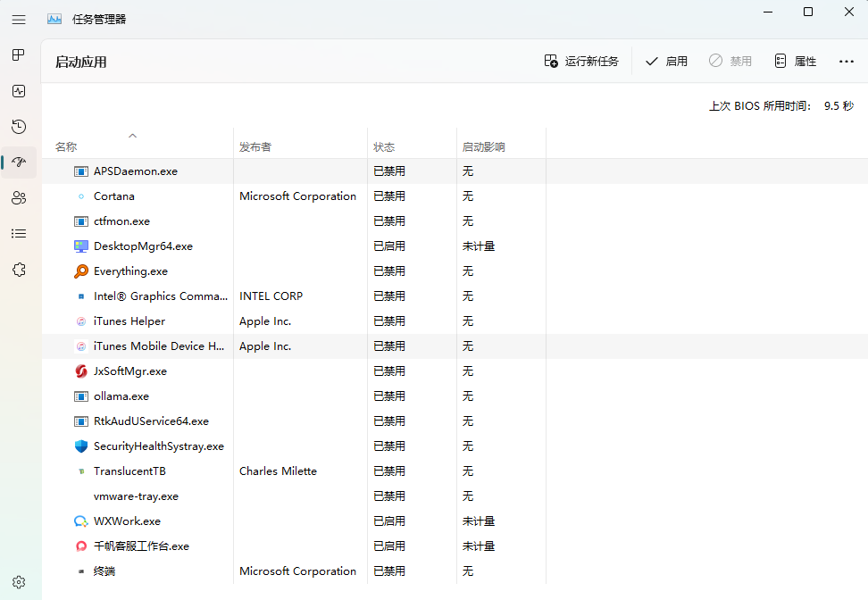Image resolution: width=868 pixels, height=600 pixels.
Task: Click the 终端 icon
Action: click(81, 571)
